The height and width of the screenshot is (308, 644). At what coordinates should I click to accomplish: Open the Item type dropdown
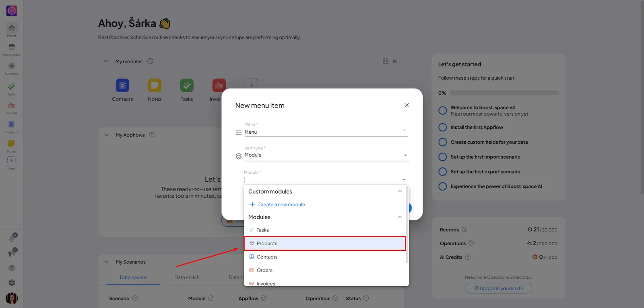pyautogui.click(x=326, y=155)
